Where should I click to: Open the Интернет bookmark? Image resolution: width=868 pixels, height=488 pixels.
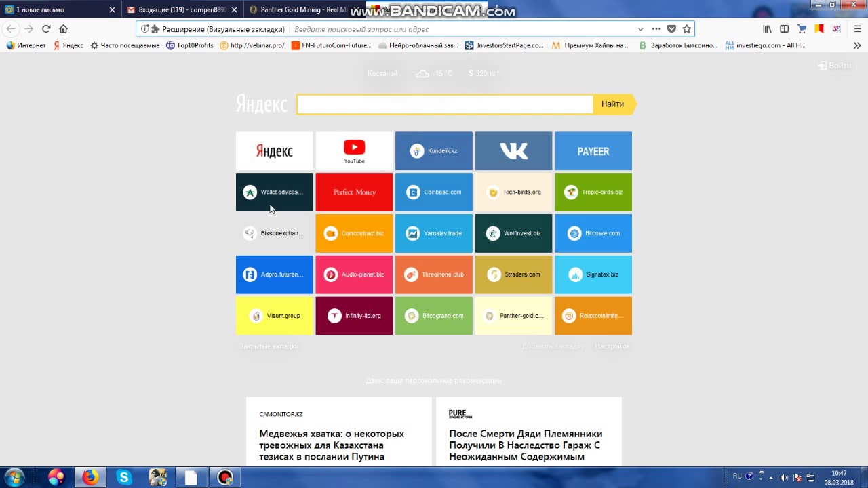[x=26, y=45]
